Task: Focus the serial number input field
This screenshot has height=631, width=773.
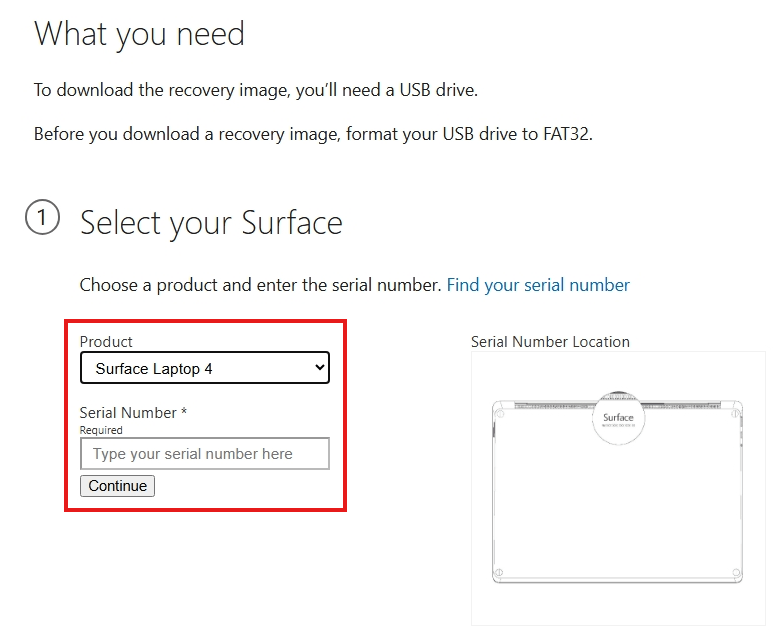Action: (205, 454)
